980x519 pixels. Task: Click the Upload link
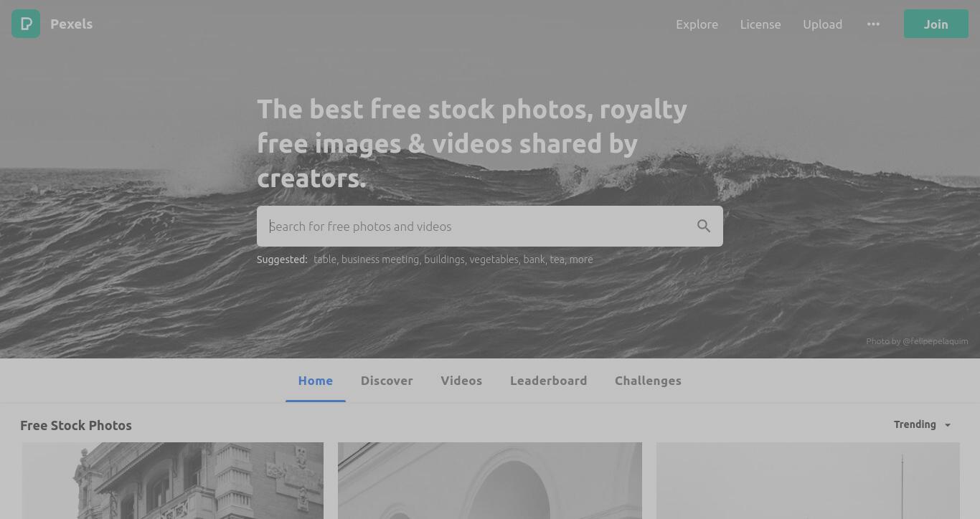coord(822,24)
